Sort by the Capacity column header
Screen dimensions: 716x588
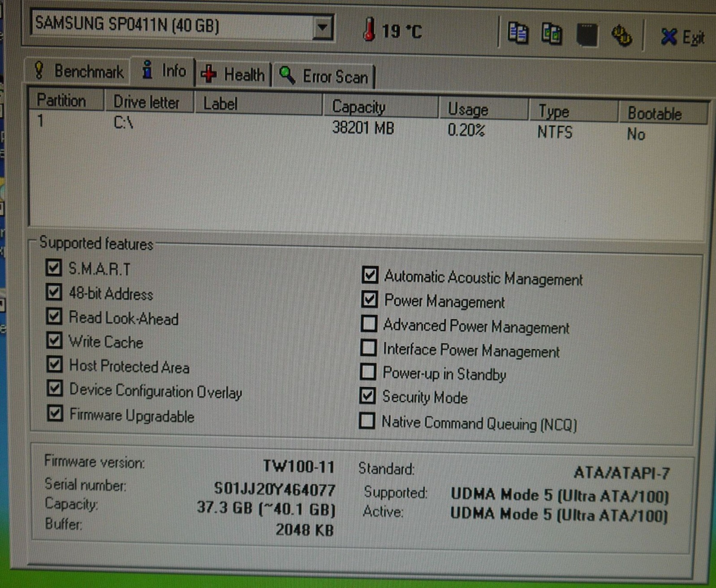click(x=380, y=108)
